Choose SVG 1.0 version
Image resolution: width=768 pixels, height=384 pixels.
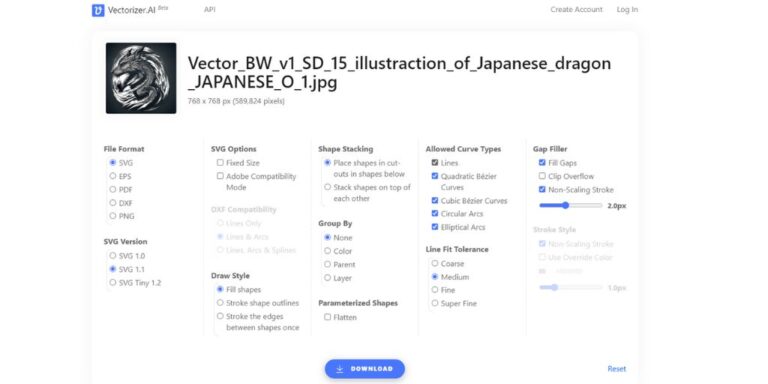click(113, 256)
